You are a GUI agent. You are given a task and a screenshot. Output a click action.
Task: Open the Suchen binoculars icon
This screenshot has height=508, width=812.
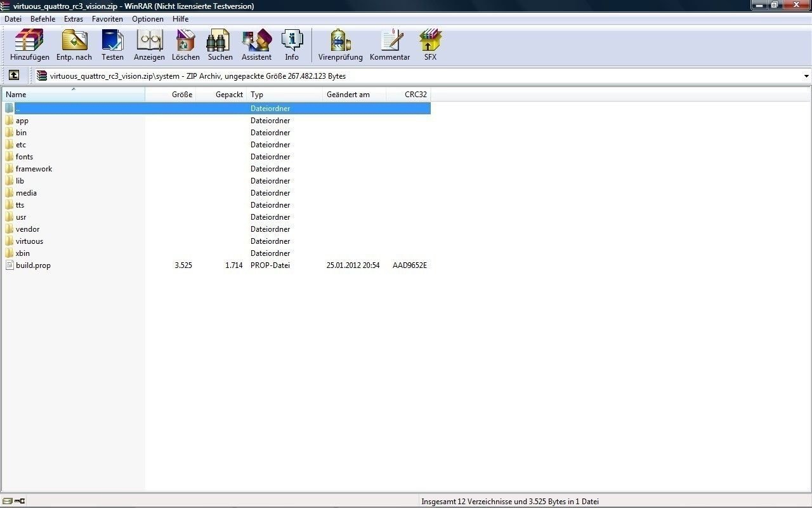click(x=219, y=40)
